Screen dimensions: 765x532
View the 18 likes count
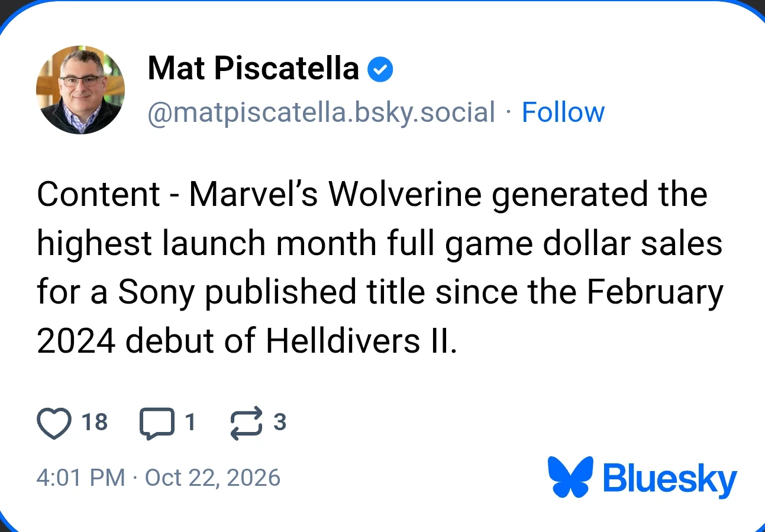94,423
